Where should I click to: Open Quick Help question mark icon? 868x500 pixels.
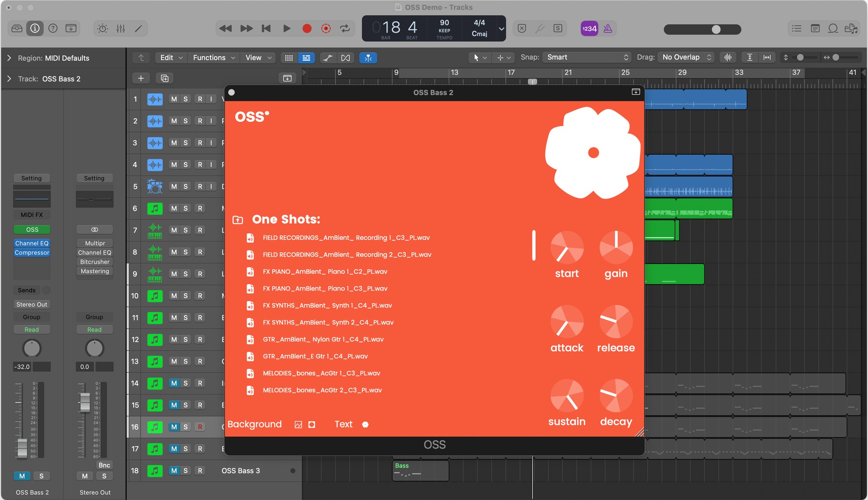pos(53,29)
